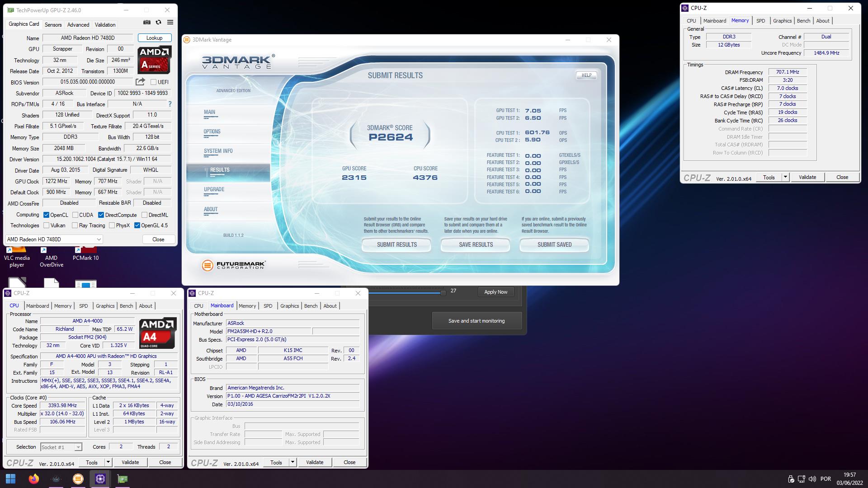This screenshot has height=488, width=868.
Task: Expand Tools dropdown arrow in CPU-Z Memory window
Action: [x=785, y=177]
